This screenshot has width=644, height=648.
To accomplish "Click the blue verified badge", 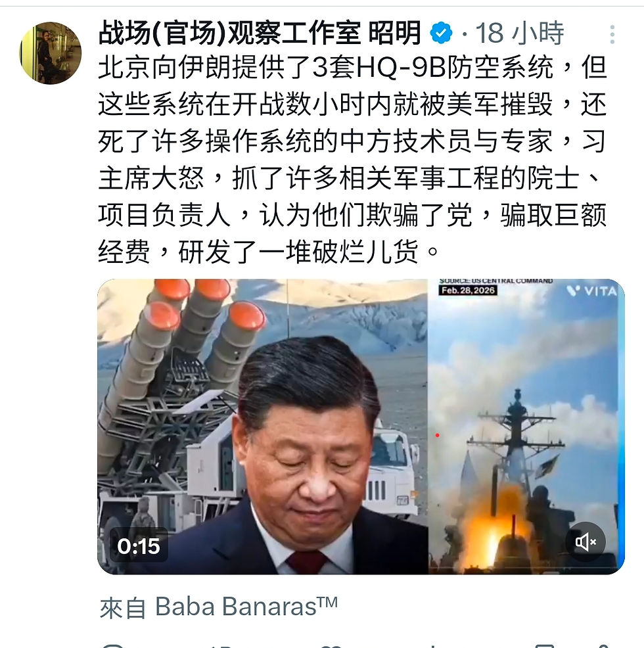I will click(441, 33).
